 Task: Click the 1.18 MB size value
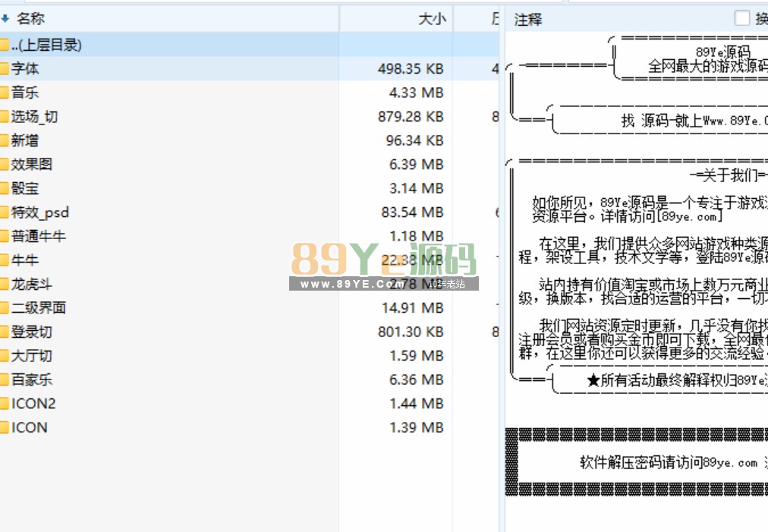click(417, 237)
